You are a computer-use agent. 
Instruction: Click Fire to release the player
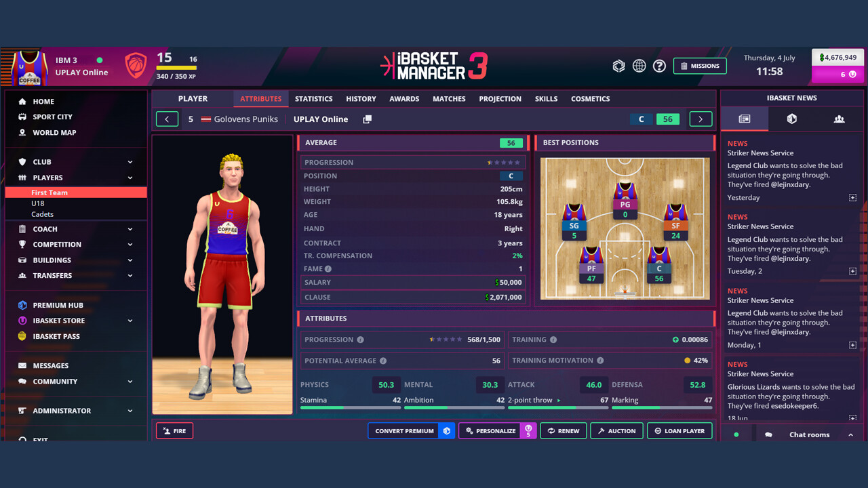click(x=174, y=430)
